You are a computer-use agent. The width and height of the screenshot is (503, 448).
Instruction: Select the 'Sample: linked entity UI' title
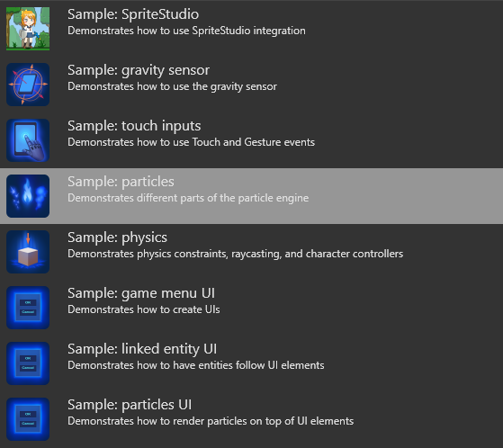tap(142, 349)
